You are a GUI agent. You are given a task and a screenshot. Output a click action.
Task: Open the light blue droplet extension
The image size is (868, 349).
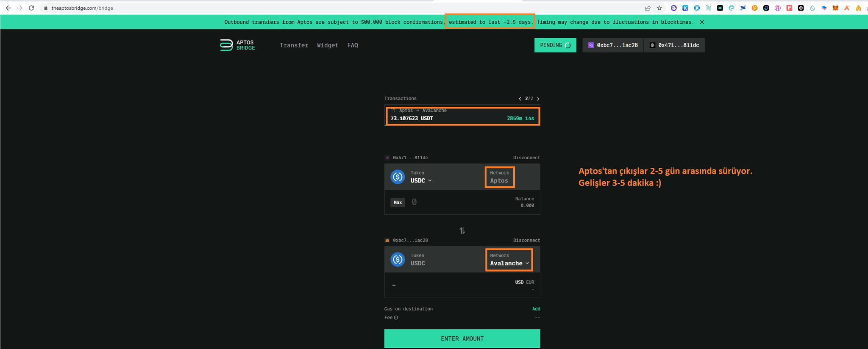812,8
